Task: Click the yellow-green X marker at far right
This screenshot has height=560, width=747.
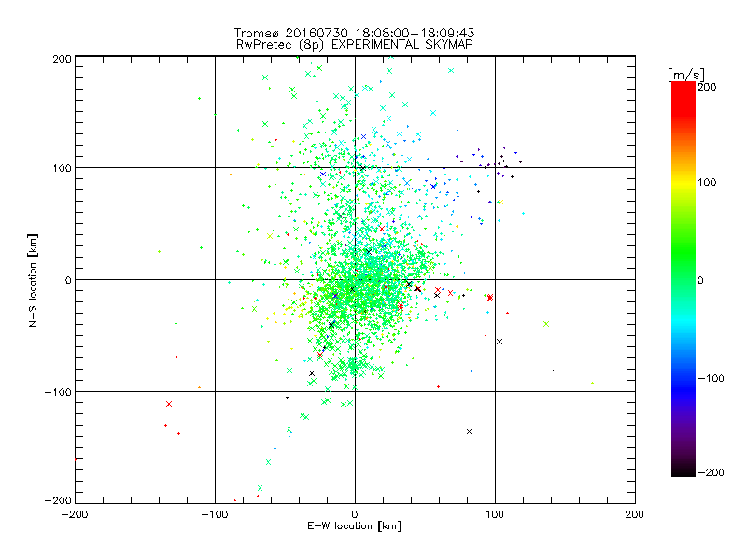Action: pyautogui.click(x=546, y=324)
